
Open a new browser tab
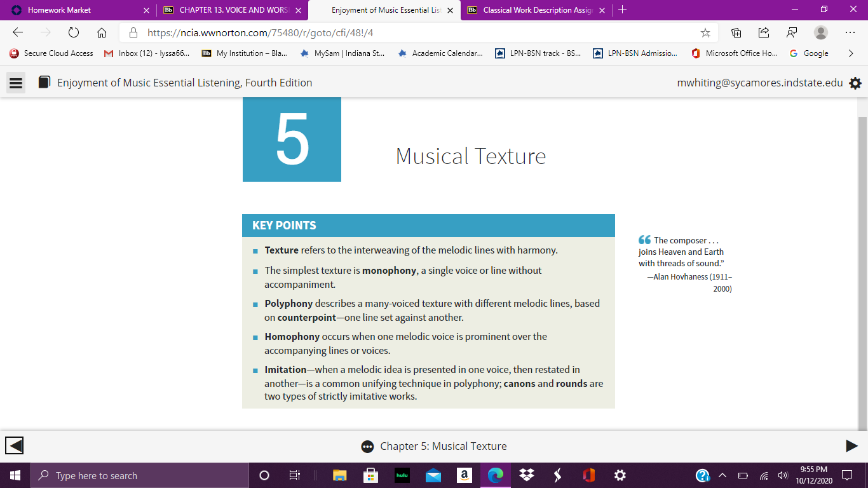coord(623,10)
